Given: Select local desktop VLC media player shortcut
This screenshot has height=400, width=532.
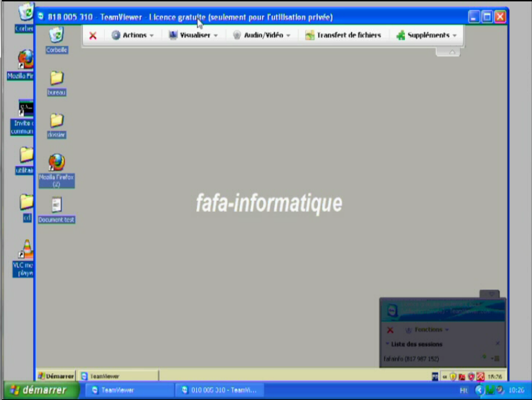Looking at the screenshot, I should point(23,258).
